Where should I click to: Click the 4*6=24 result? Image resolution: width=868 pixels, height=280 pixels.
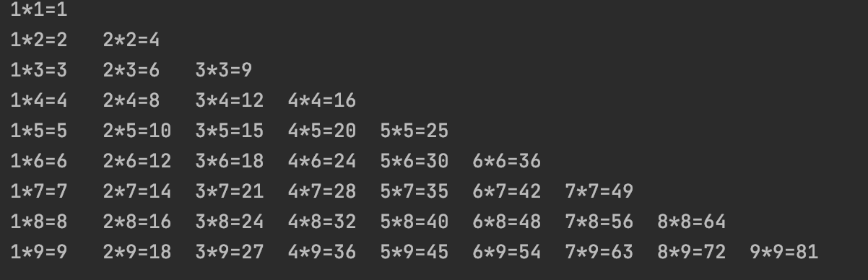[322, 161]
